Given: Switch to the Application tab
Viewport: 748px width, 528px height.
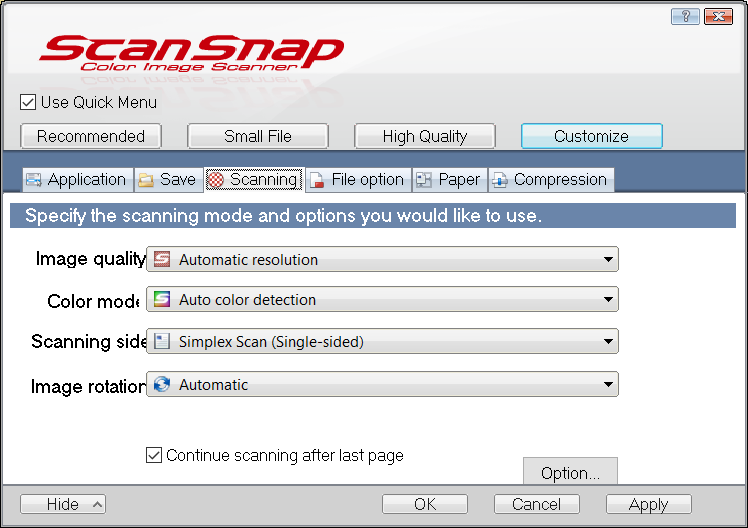Looking at the screenshot, I should pos(78,180).
